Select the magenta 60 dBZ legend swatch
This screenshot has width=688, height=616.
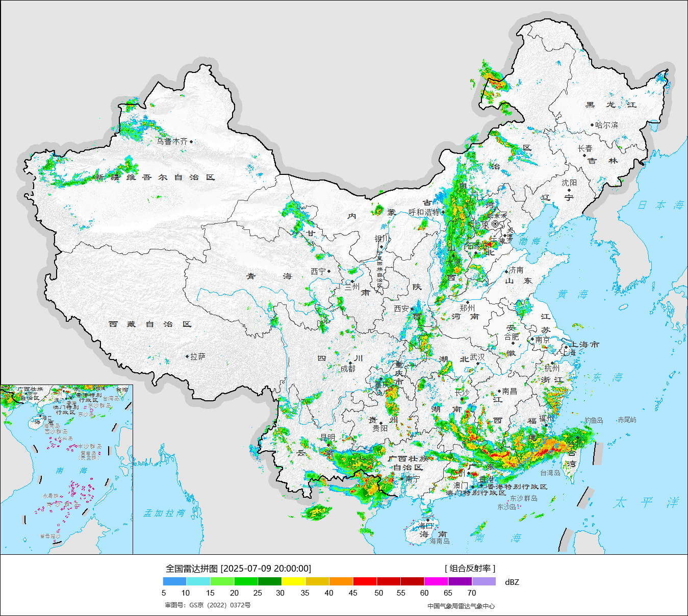click(x=436, y=581)
